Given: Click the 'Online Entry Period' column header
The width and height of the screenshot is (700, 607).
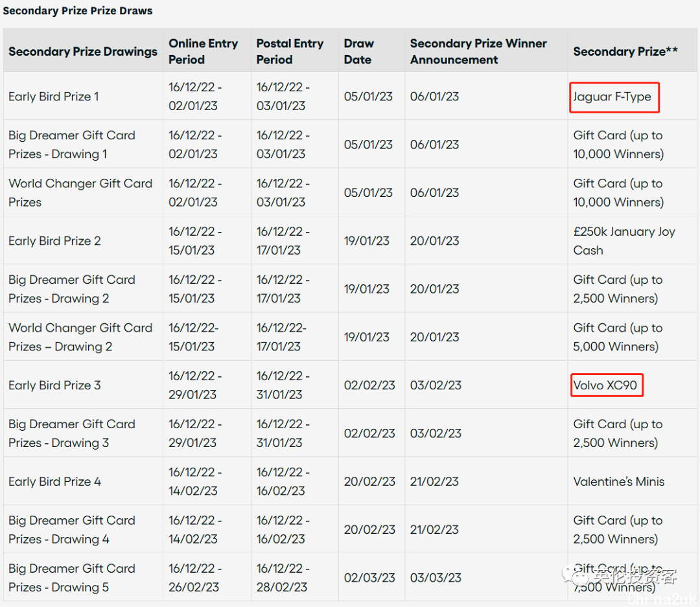Looking at the screenshot, I should pyautogui.click(x=203, y=51).
